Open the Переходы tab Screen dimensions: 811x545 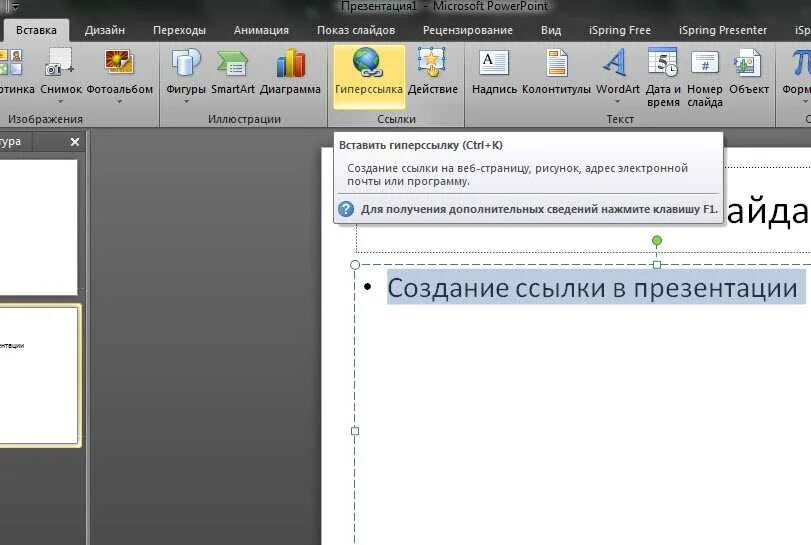click(179, 31)
